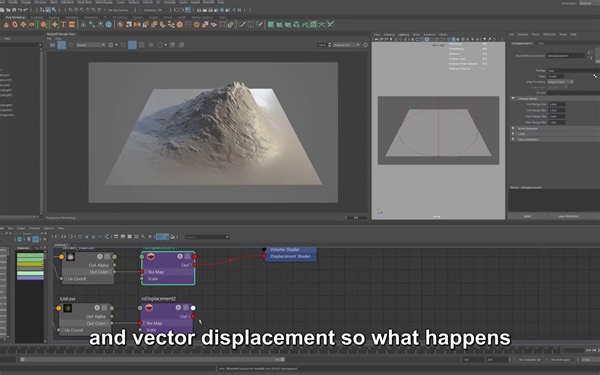Screen dimensions: 600x375
Task: Click the highlighted blue icon in the status line
Action: pos(188,10)
